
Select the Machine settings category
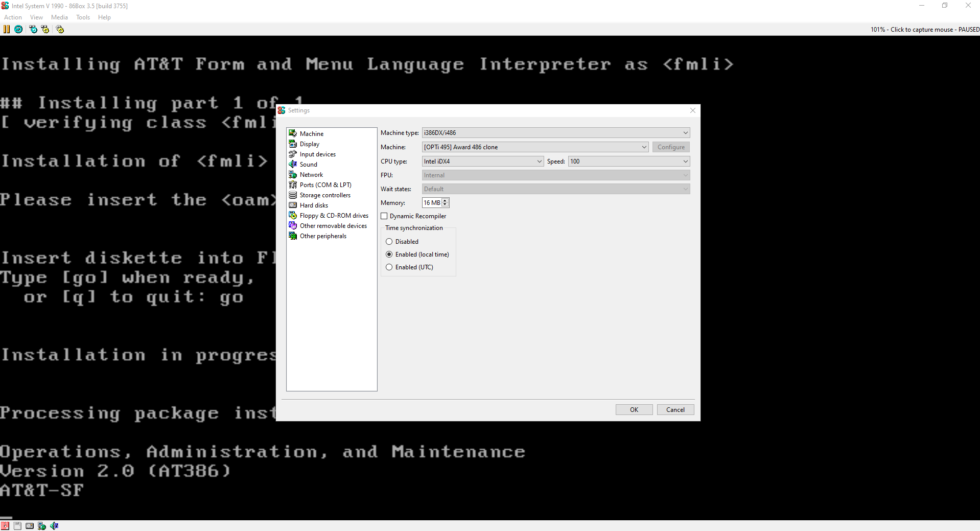311,134
